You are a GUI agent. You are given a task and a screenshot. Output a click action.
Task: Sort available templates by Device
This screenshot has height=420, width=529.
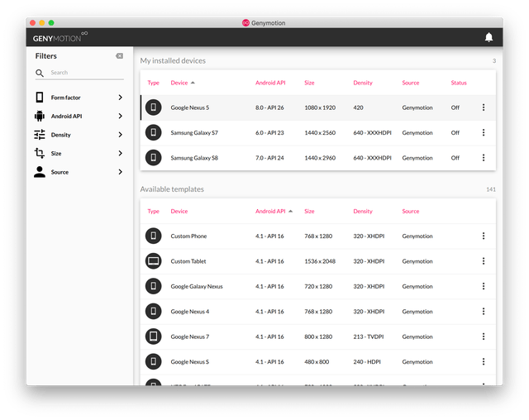click(179, 211)
